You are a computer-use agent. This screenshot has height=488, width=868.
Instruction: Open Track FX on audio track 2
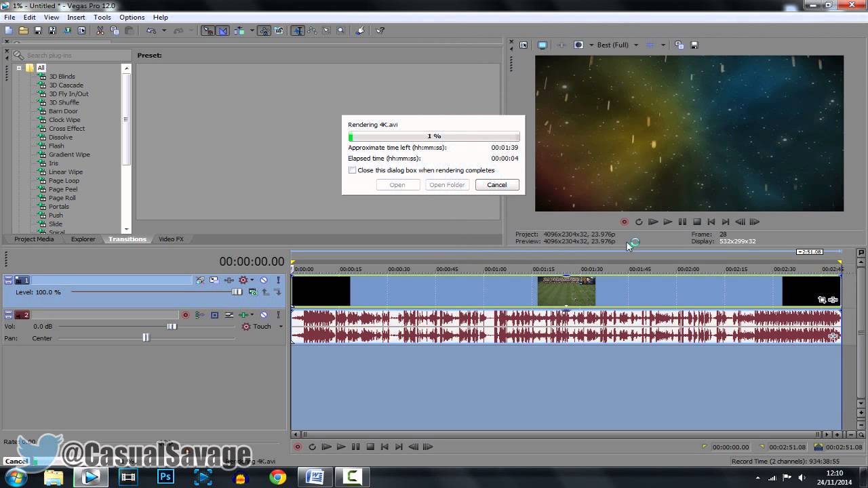tap(243, 314)
